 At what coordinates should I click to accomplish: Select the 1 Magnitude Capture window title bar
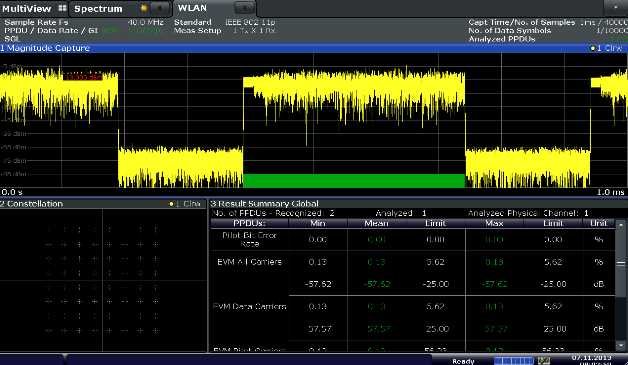314,48
